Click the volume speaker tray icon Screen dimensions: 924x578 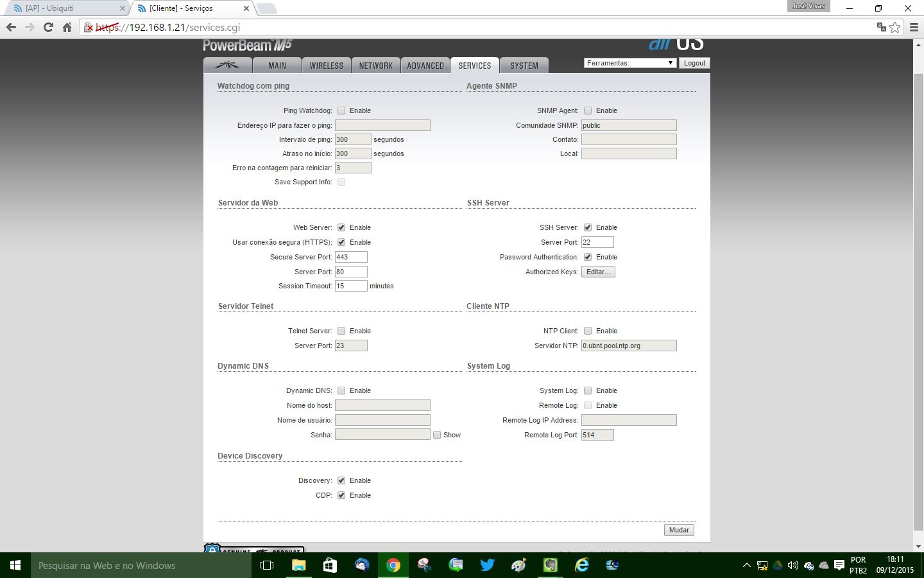click(793, 566)
